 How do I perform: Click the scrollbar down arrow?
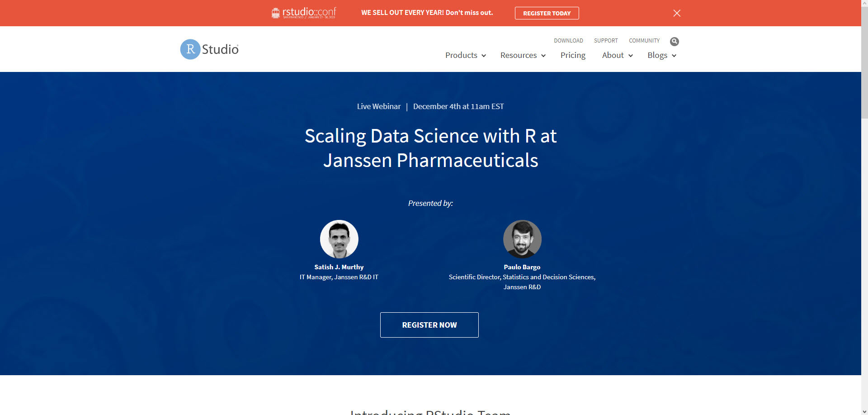pos(864,411)
